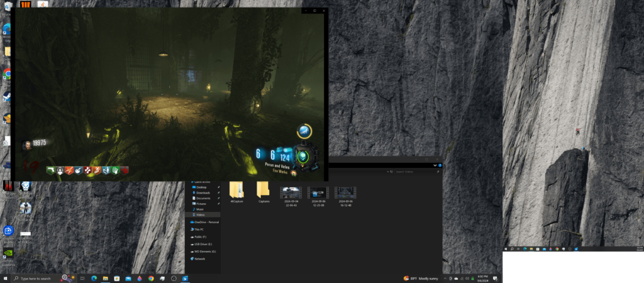This screenshot has height=283, width=644.
Task: Open File Explorer taskbar icon
Action: click(x=105, y=278)
